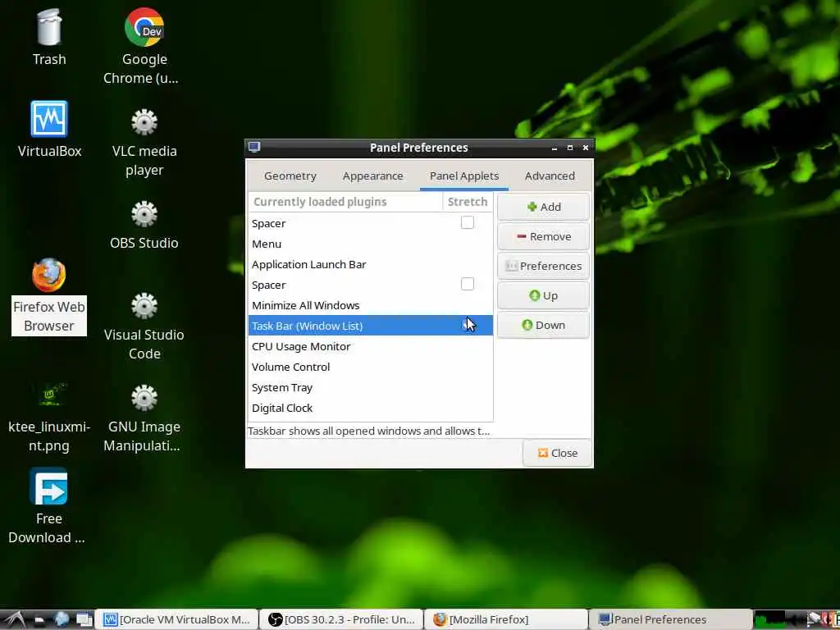Toggle Stretch checkbox for the second Spacer
This screenshot has width=840, height=630.
click(467, 284)
